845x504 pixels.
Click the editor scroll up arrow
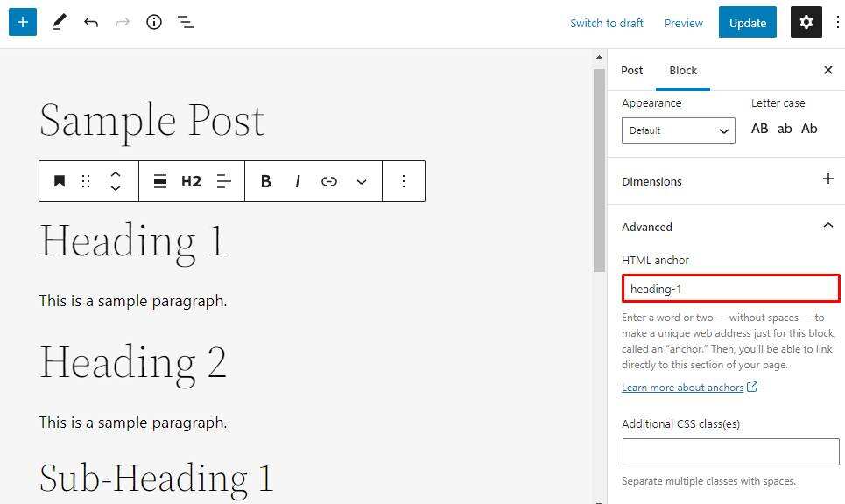point(599,57)
